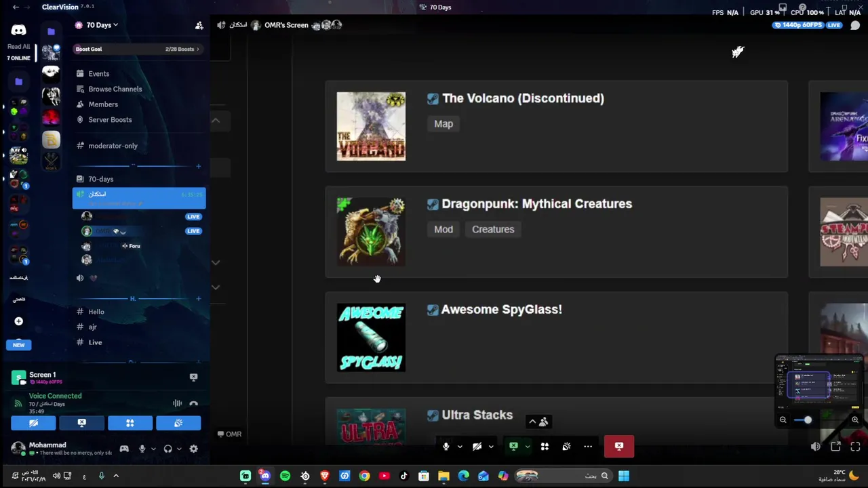Open The Volcano (Discontinued) mod
This screenshot has height=488, width=868.
(x=523, y=98)
